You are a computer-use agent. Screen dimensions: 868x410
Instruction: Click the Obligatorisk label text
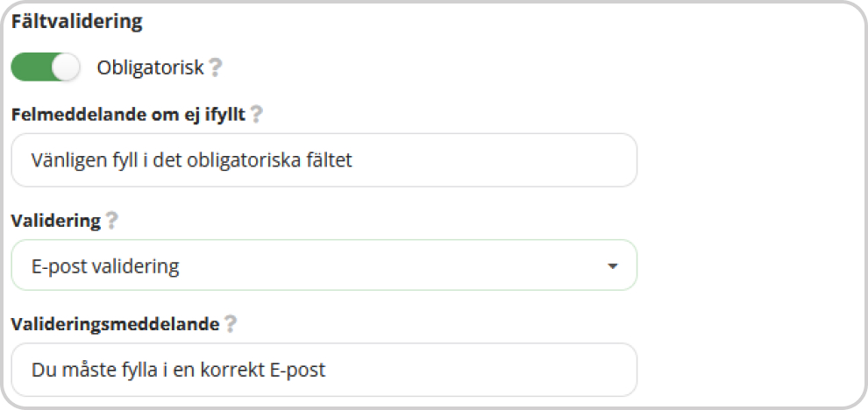[151, 68]
